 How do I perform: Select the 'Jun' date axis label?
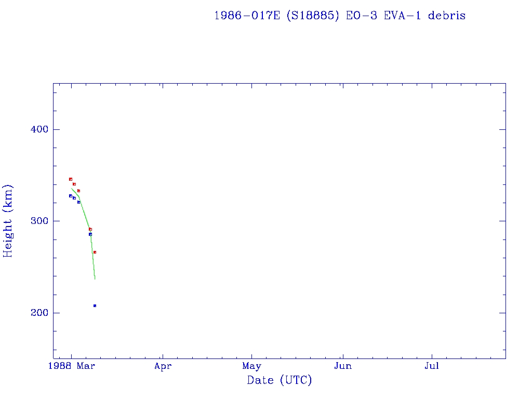click(x=343, y=366)
